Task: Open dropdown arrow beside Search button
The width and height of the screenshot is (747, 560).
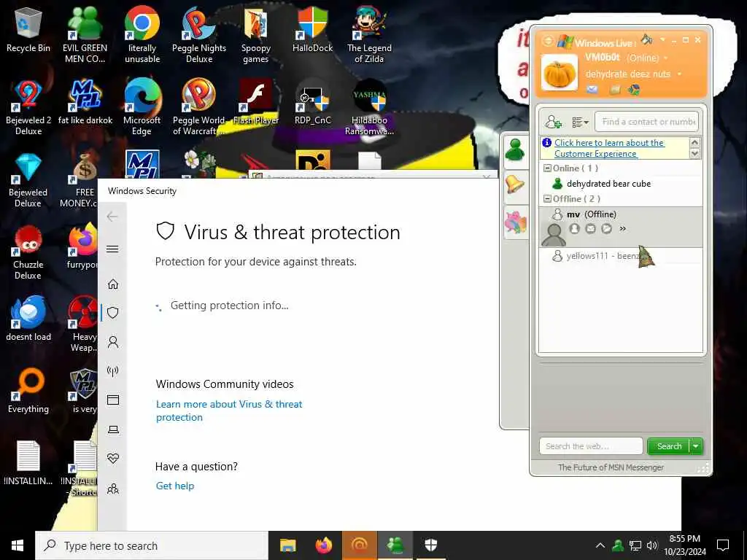Action: (x=696, y=446)
